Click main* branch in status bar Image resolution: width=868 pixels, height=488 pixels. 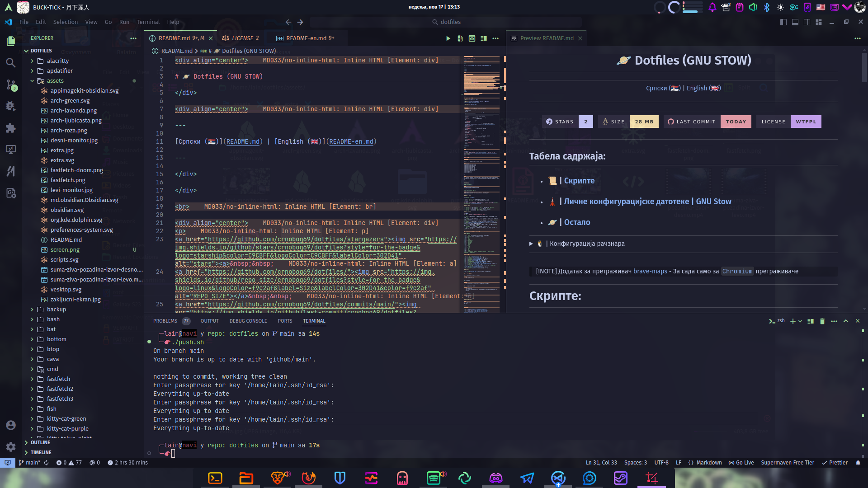coord(29,463)
